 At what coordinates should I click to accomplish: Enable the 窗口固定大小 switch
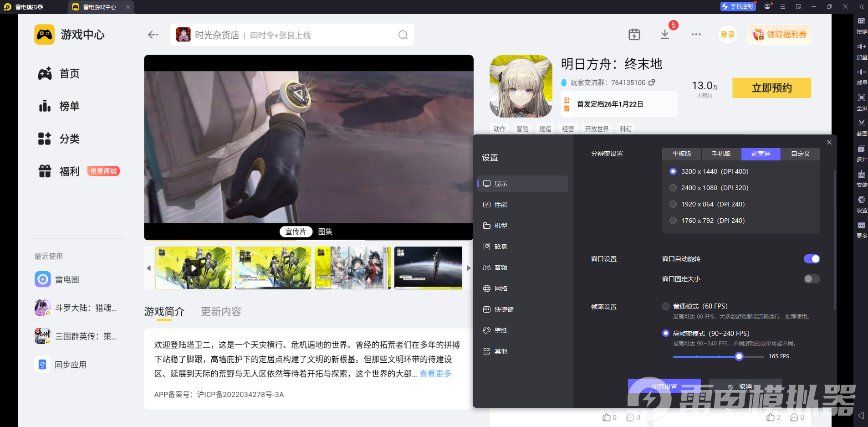point(812,279)
